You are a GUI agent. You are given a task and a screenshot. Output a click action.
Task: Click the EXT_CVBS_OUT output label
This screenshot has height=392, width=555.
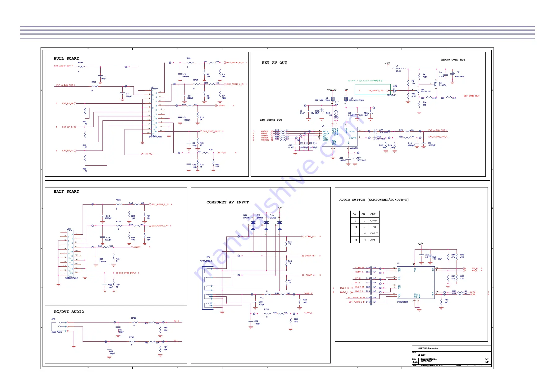click(471, 96)
